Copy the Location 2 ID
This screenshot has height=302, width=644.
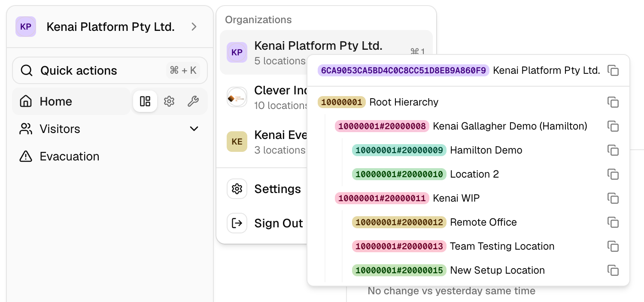click(613, 174)
